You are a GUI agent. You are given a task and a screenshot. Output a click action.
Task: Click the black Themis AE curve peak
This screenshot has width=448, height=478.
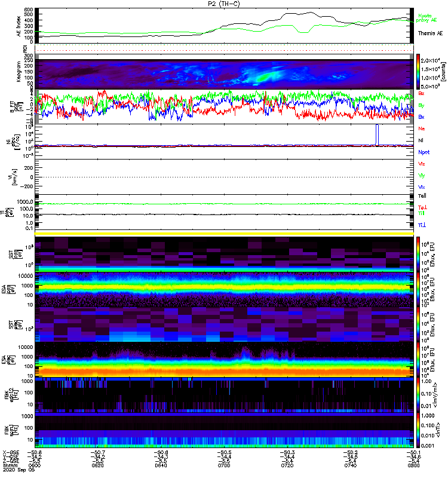coord(311,13)
